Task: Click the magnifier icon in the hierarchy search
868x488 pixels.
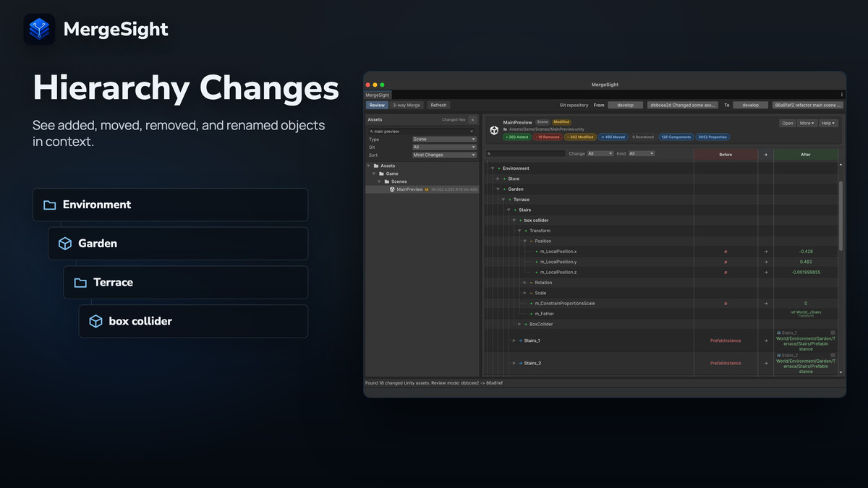Action: point(490,153)
